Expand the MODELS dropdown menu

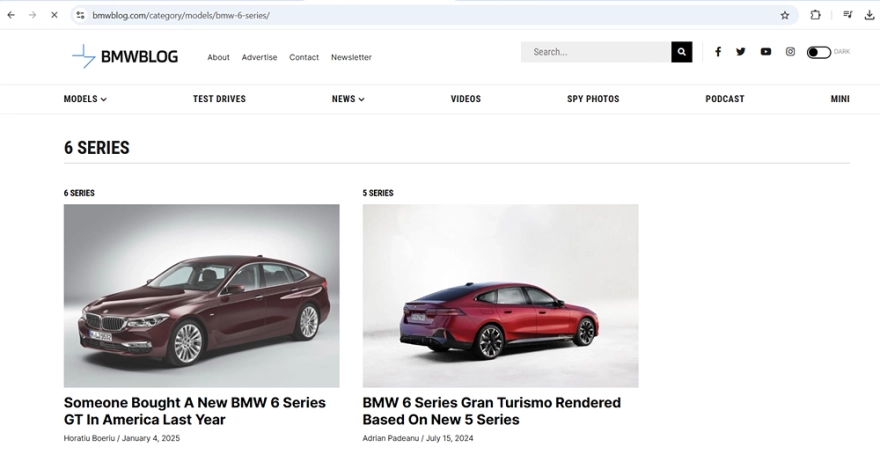pyautogui.click(x=85, y=99)
